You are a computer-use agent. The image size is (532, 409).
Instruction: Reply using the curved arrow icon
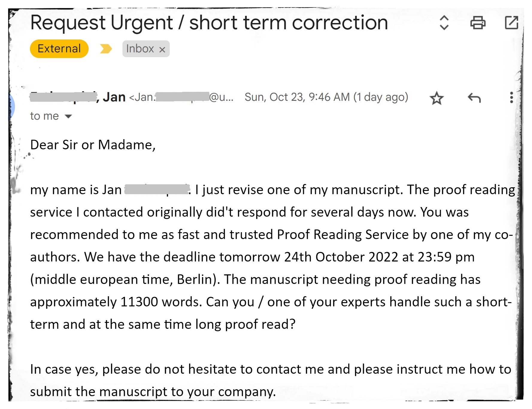point(474,98)
